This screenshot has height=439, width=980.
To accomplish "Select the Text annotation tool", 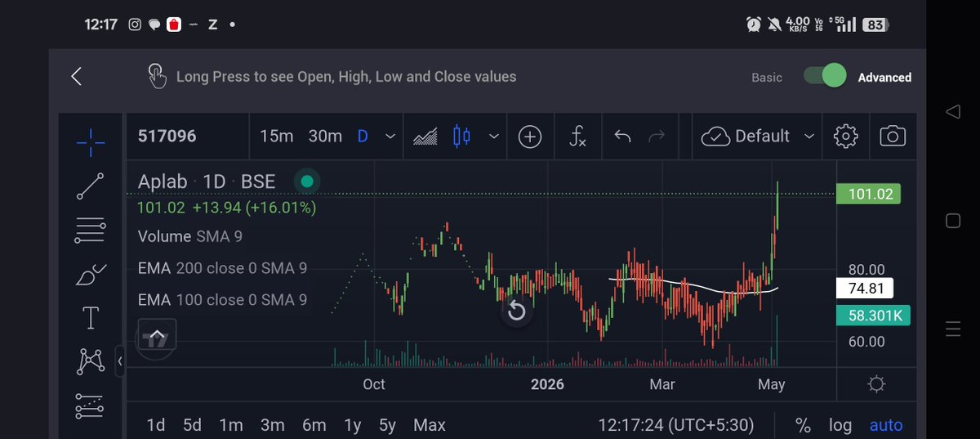I will pyautogui.click(x=91, y=318).
